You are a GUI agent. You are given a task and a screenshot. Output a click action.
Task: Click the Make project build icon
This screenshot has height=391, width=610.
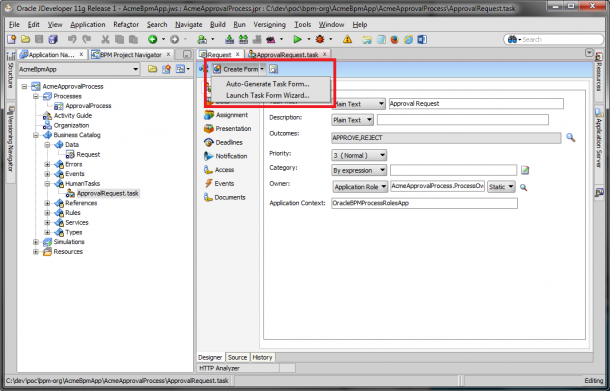(230, 39)
